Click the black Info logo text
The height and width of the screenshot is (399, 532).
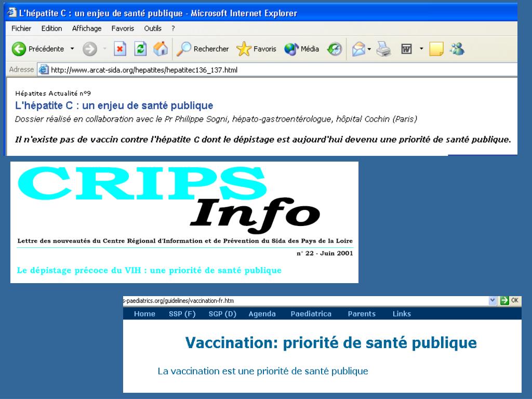pos(255,216)
